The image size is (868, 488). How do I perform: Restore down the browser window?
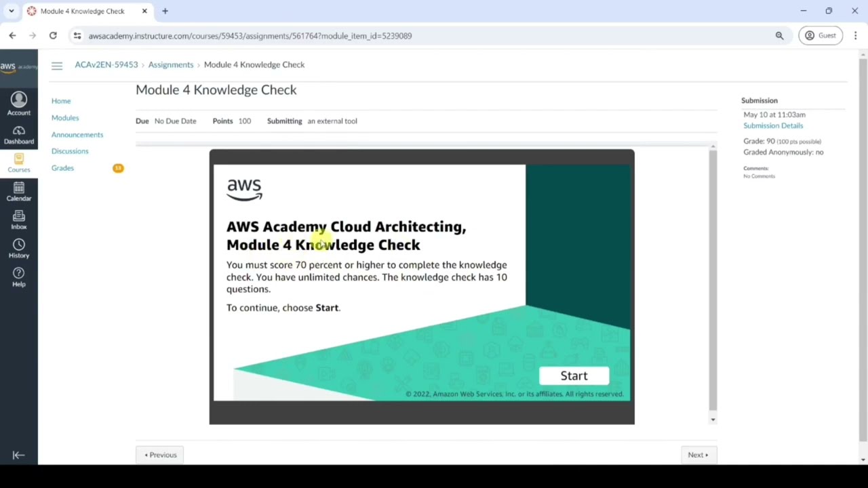point(829,11)
